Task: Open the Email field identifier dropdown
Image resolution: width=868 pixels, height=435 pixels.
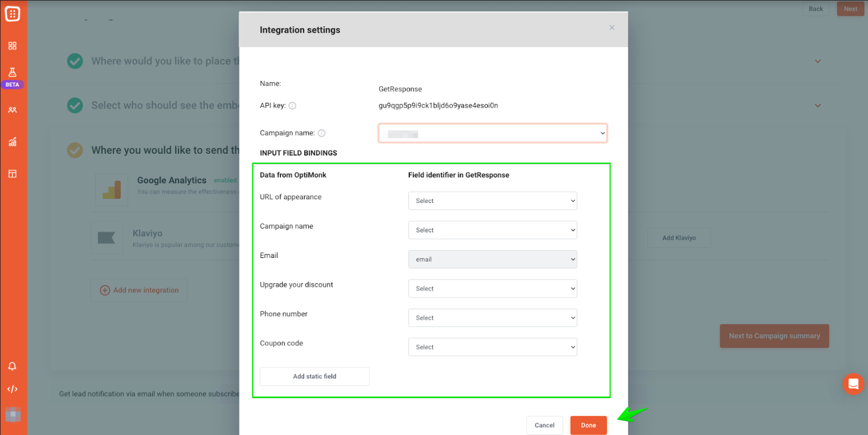Action: 492,260
